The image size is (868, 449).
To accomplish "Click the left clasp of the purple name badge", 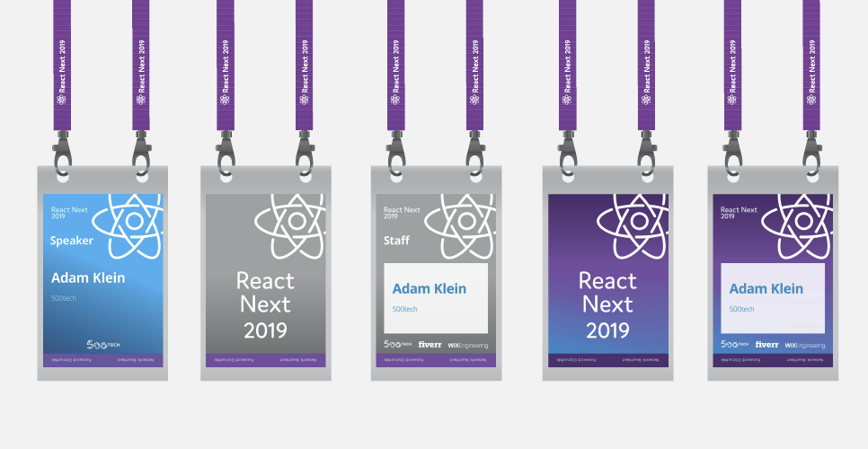I will click(733, 154).
